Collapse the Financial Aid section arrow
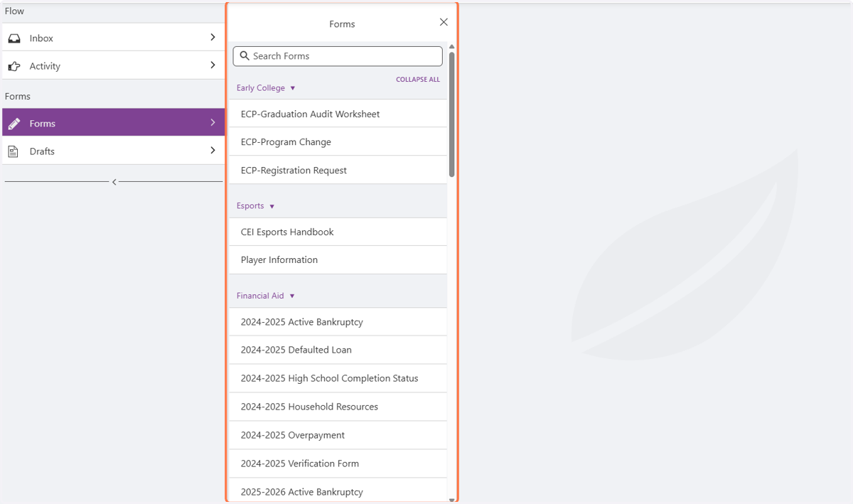 (292, 296)
